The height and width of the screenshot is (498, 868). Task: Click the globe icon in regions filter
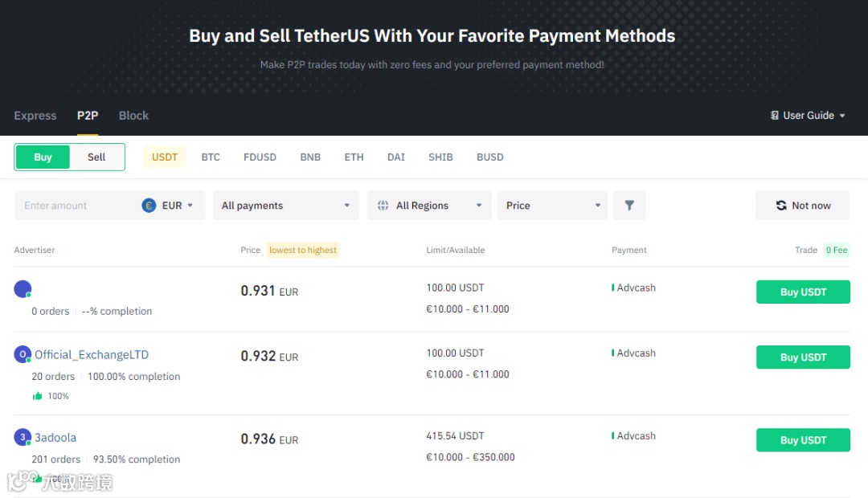point(383,206)
